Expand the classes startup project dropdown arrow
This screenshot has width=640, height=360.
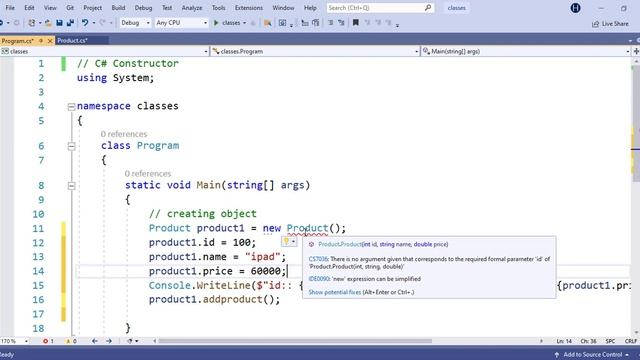tap(244, 23)
